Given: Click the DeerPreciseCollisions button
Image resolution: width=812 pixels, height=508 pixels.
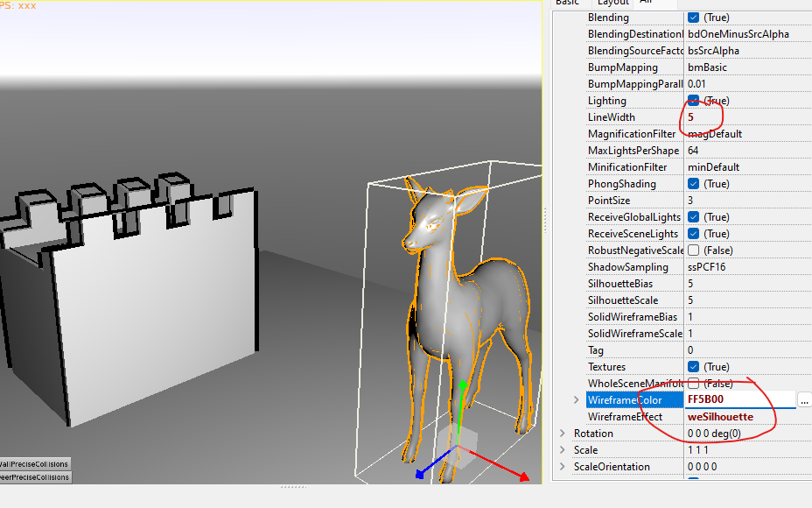Looking at the screenshot, I should (x=34, y=477).
